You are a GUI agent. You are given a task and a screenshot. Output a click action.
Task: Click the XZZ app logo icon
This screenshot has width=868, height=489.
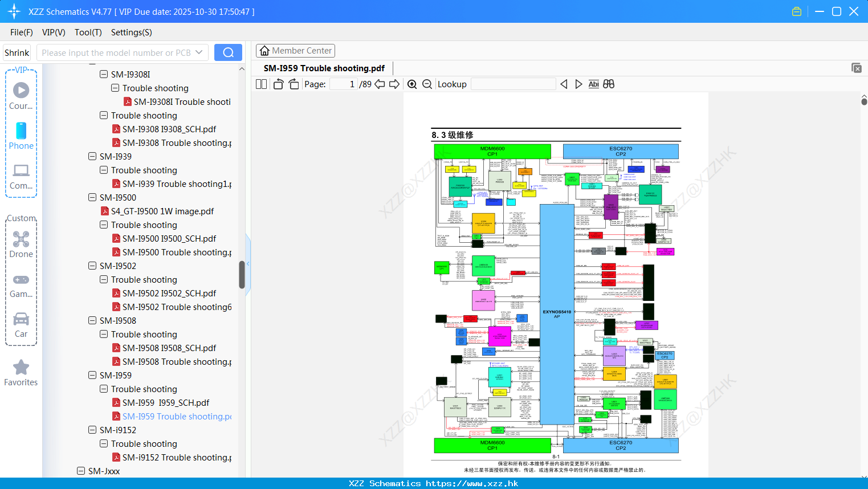click(x=14, y=11)
